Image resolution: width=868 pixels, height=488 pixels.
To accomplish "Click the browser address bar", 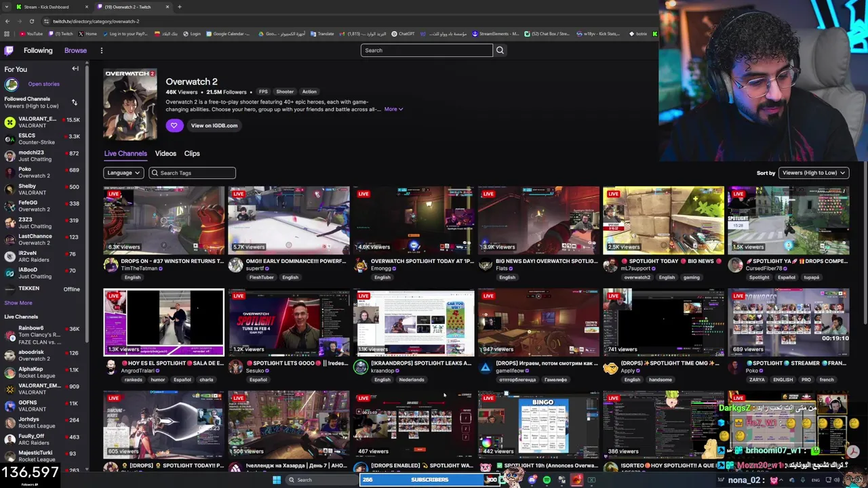I will 339,21.
